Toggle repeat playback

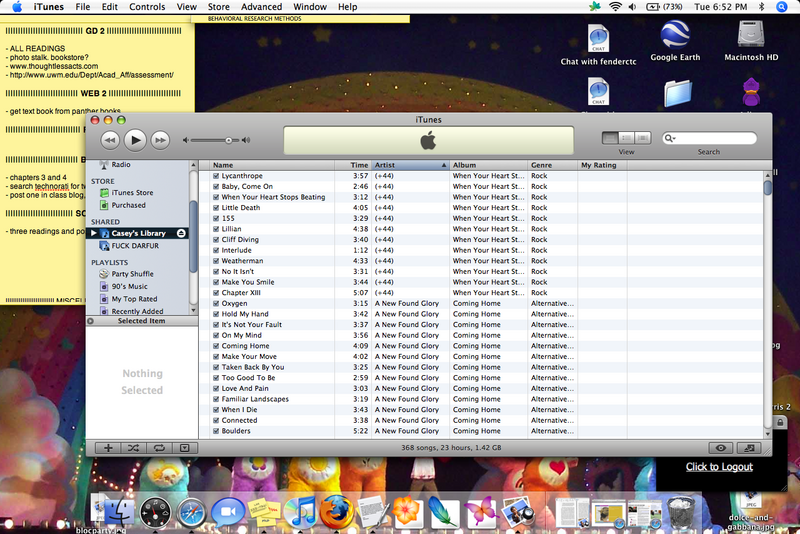click(x=159, y=448)
